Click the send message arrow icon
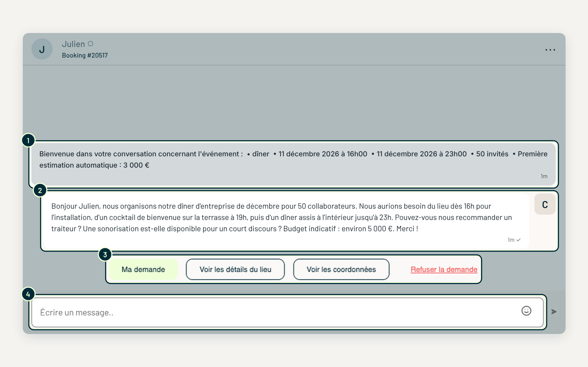The image size is (588, 367). click(554, 312)
